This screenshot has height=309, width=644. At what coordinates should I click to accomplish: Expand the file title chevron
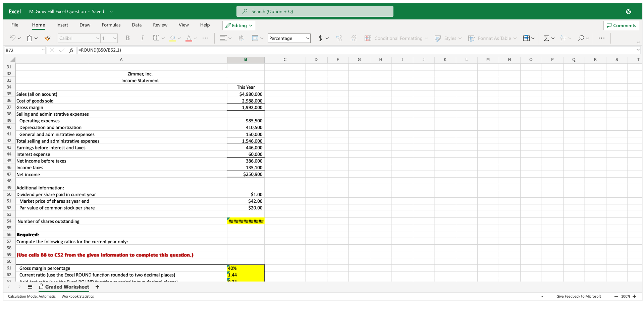click(111, 11)
